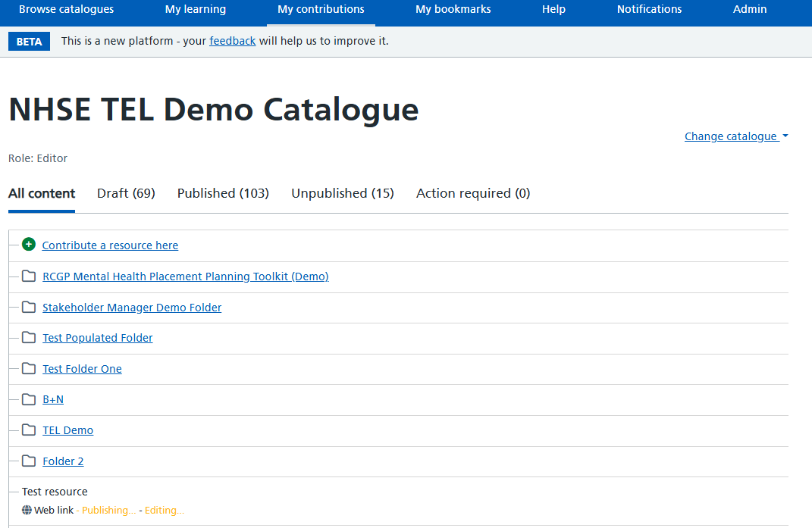812x528 pixels.
Task: Open the Change catalogue dropdown
Action: [x=736, y=136]
